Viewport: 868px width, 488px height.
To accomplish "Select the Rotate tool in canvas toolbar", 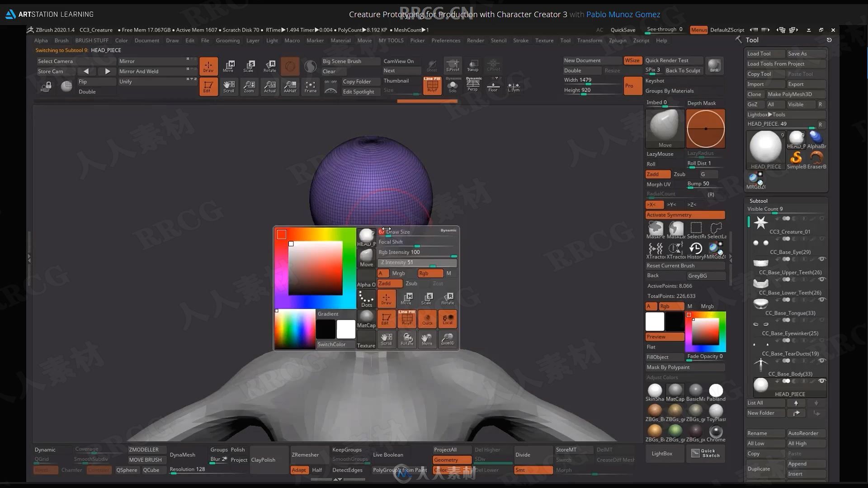I will (x=269, y=66).
